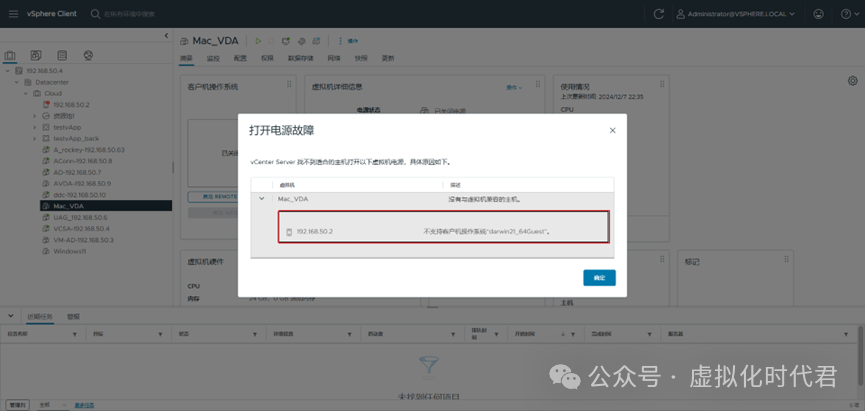Screen dimensions: 865x411
Task: Launch the VM console icon
Action: pos(286,41)
